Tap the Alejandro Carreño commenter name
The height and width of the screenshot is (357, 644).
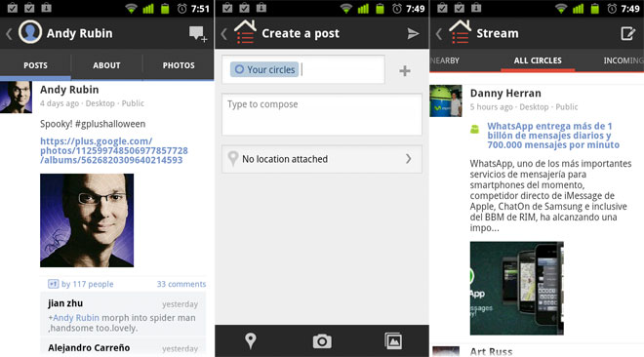[89, 347]
